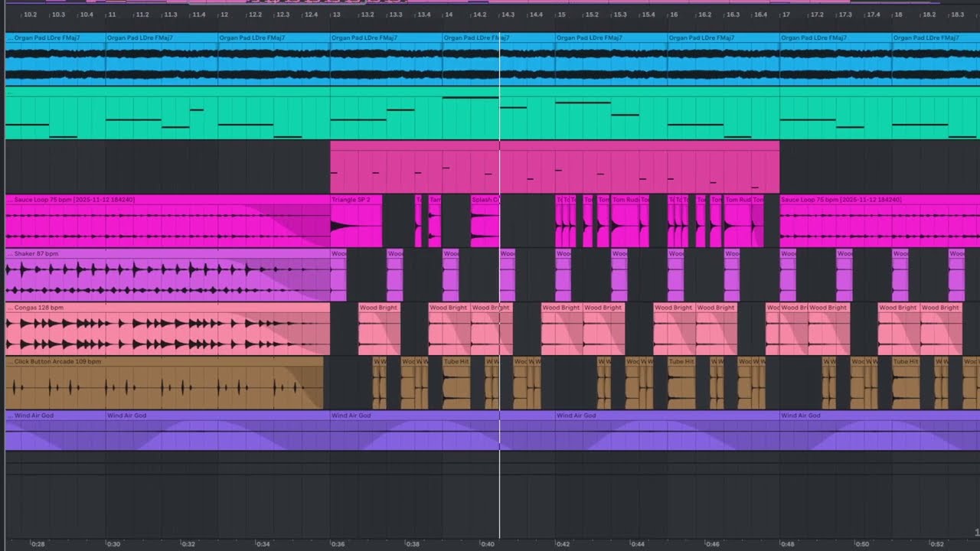Jump to bar 11 on the beat ruler
Screen dimensions: 980x551
click(112, 15)
